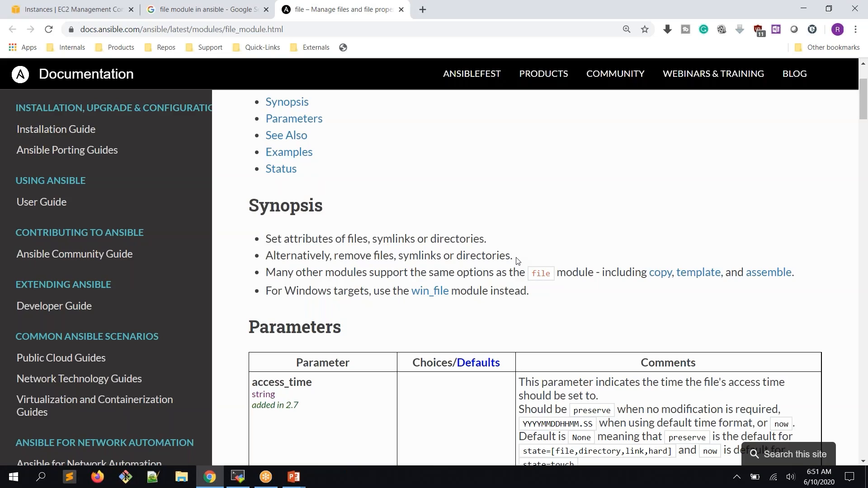Open the Repos bookmark folder
The height and width of the screenshot is (488, 868).
pos(160,47)
